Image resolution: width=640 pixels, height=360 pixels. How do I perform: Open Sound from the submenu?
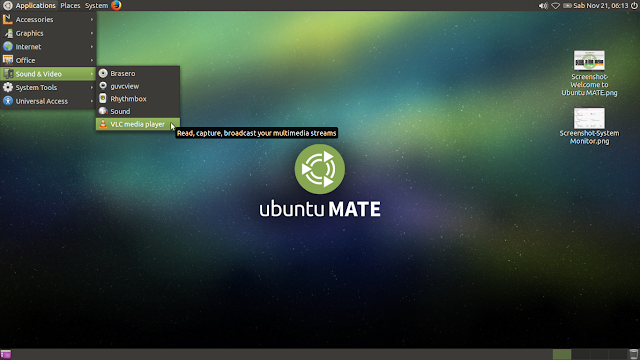pyautogui.click(x=138, y=111)
